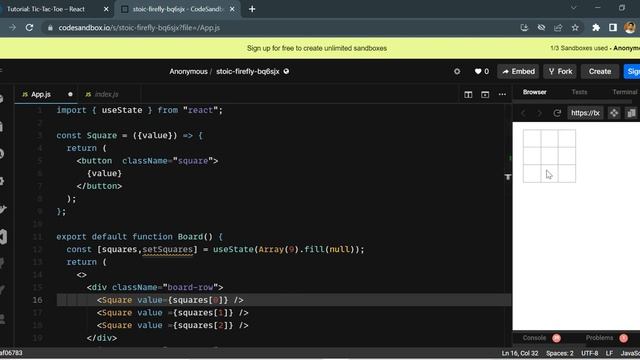Click the crossed-out eye icon in address bar
The width and height of the screenshot is (640, 360).
coord(541,28)
